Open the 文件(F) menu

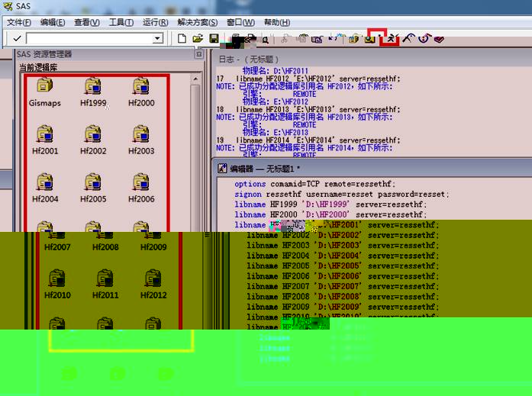point(19,22)
